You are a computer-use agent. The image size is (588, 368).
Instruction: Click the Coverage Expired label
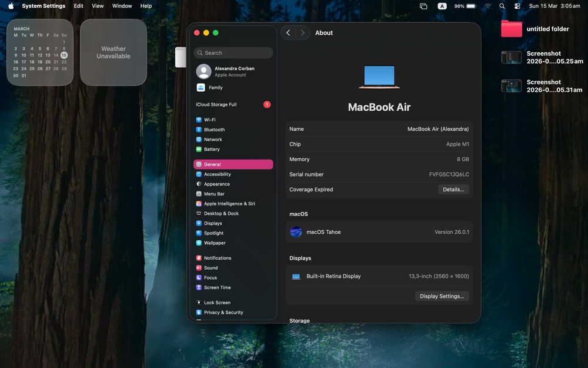[311, 190]
